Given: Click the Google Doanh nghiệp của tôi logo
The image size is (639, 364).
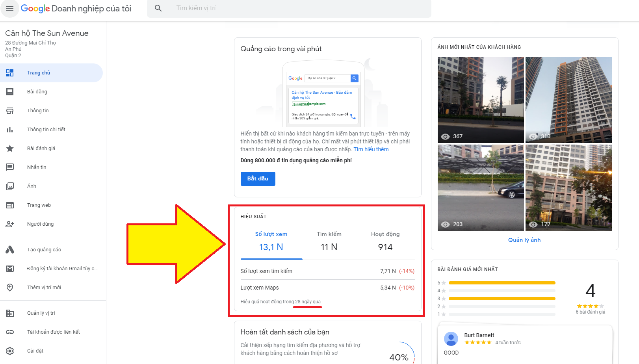Looking at the screenshot, I should click(76, 8).
